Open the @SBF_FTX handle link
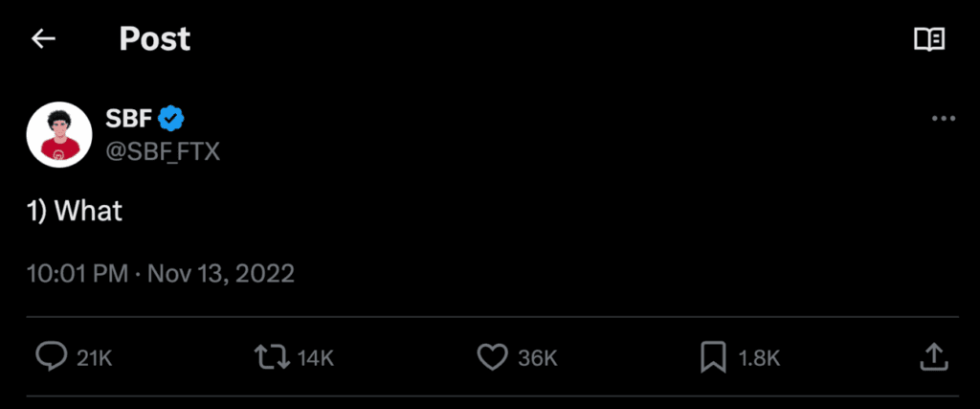 tap(163, 150)
